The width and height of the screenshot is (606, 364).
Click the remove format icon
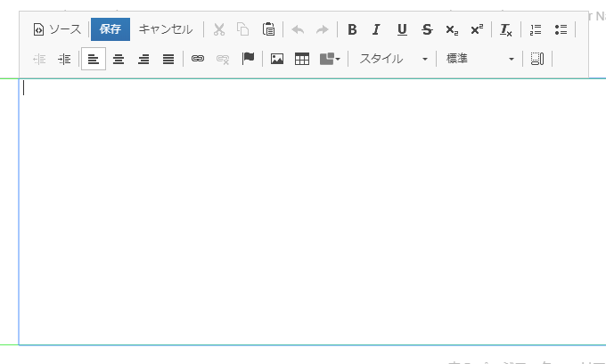click(x=506, y=29)
